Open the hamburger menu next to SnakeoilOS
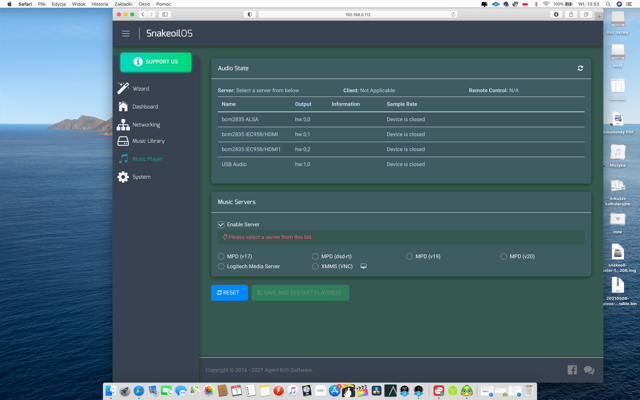This screenshot has width=640, height=400. click(126, 33)
